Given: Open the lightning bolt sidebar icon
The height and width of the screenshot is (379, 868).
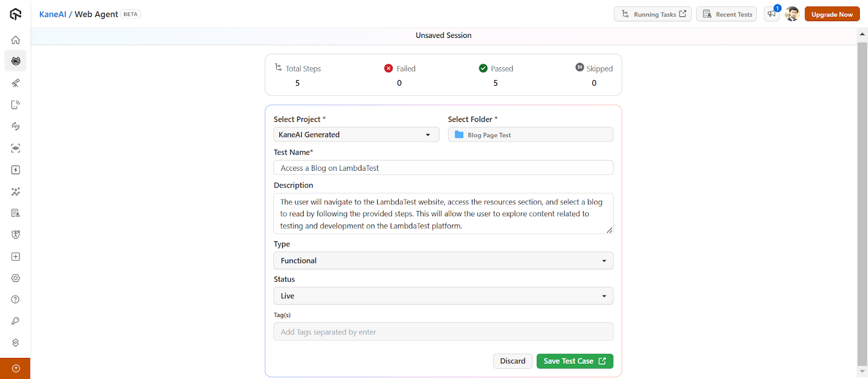Looking at the screenshot, I should (16, 170).
